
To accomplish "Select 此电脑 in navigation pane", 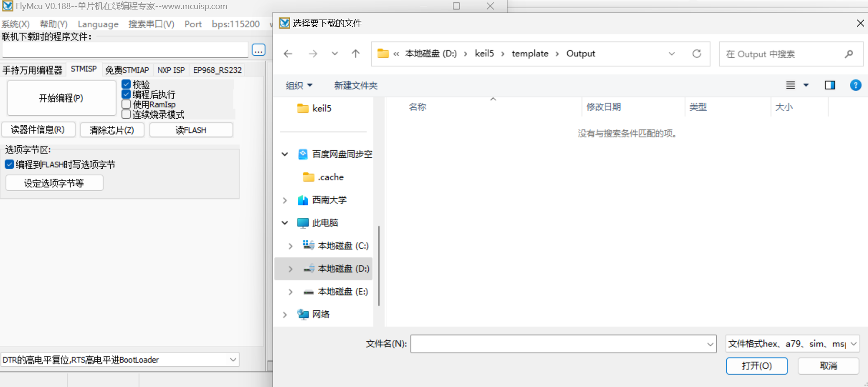I will (x=318, y=223).
